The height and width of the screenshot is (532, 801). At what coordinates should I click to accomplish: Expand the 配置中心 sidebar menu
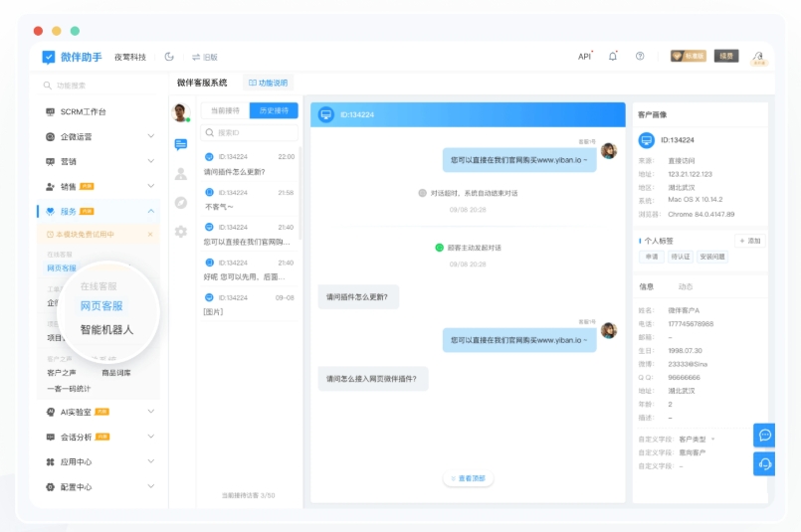click(151, 487)
